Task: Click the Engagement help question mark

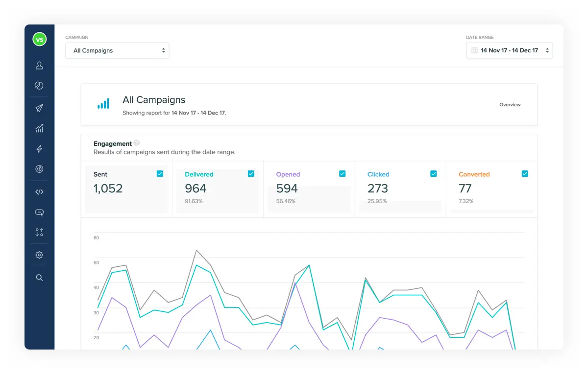Action: (137, 142)
